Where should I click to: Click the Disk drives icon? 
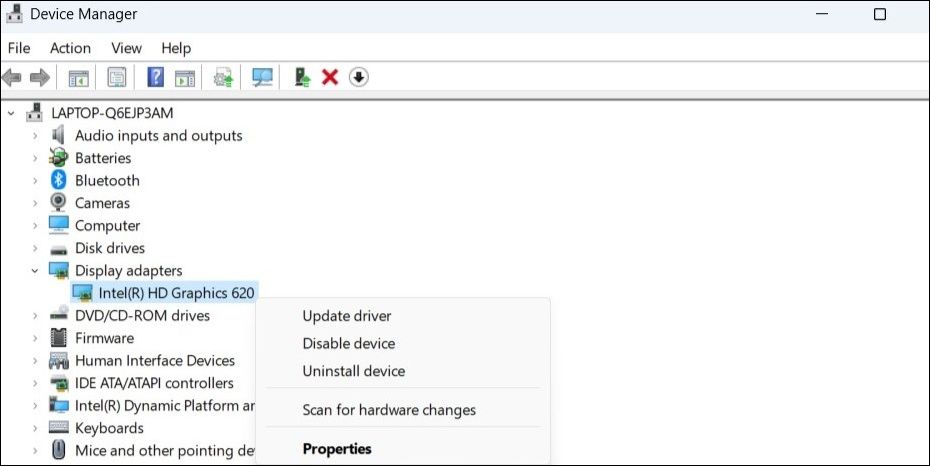coord(59,249)
